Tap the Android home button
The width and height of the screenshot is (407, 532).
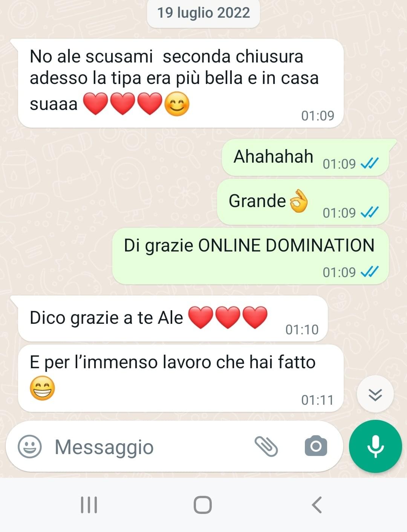(x=203, y=505)
